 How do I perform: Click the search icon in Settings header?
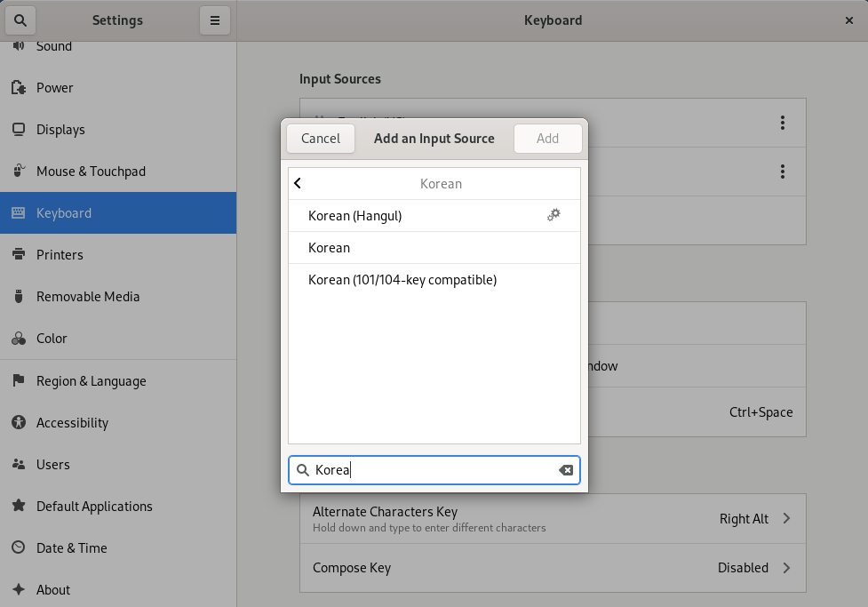(x=20, y=20)
